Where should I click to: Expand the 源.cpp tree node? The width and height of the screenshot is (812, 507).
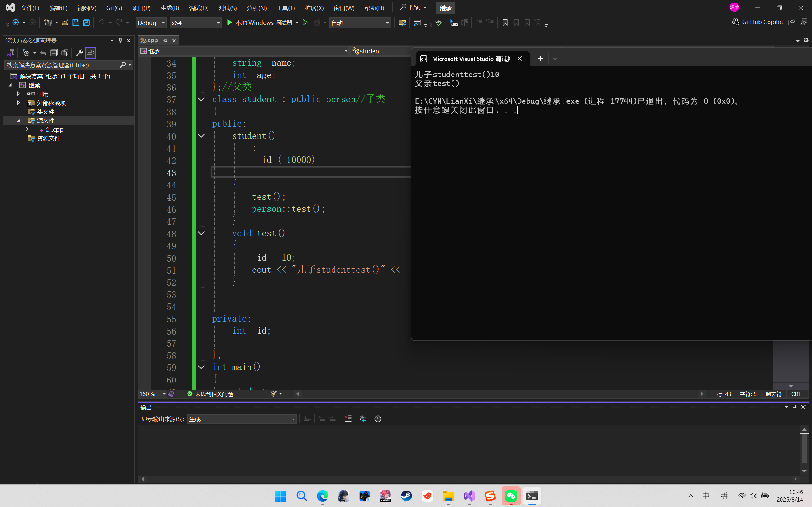pyautogui.click(x=27, y=129)
